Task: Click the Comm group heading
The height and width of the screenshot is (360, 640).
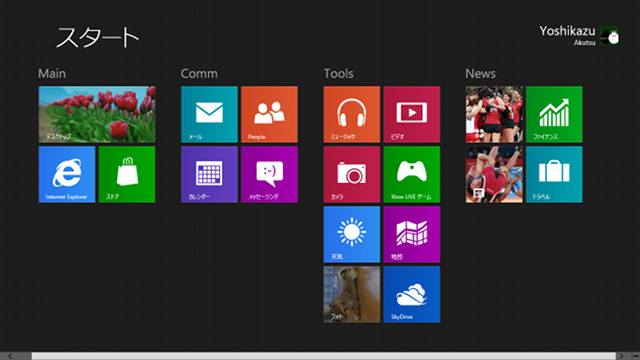Action: (199, 73)
